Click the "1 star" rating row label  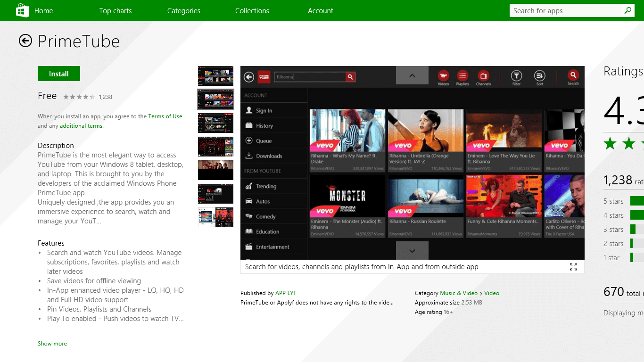611,258
